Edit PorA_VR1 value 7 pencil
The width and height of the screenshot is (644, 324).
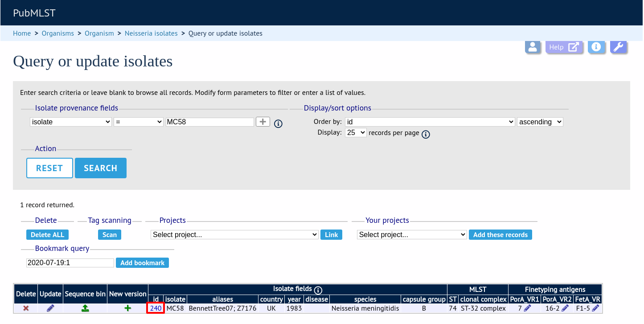528,308
